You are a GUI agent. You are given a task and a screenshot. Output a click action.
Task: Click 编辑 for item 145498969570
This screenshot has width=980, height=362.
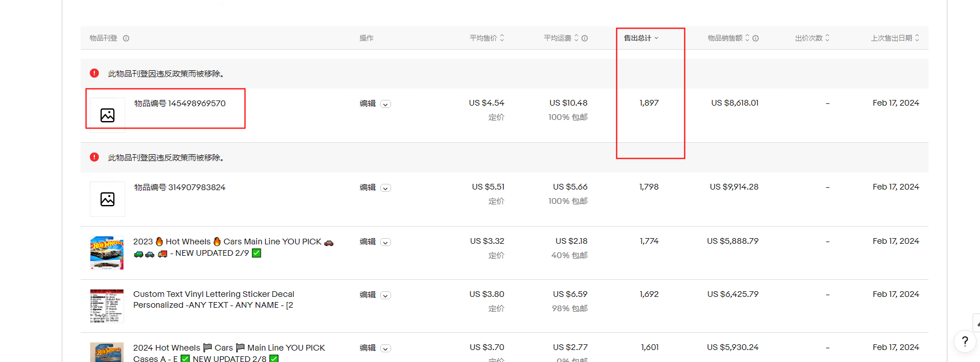(368, 103)
